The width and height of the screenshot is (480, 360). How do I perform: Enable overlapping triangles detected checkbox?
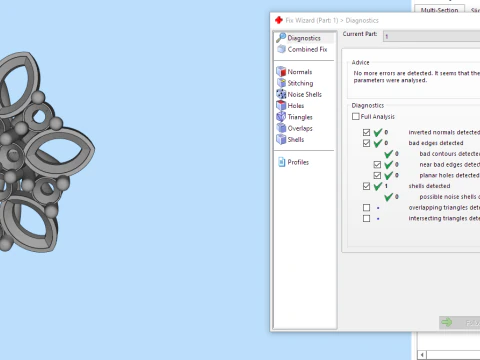click(366, 208)
